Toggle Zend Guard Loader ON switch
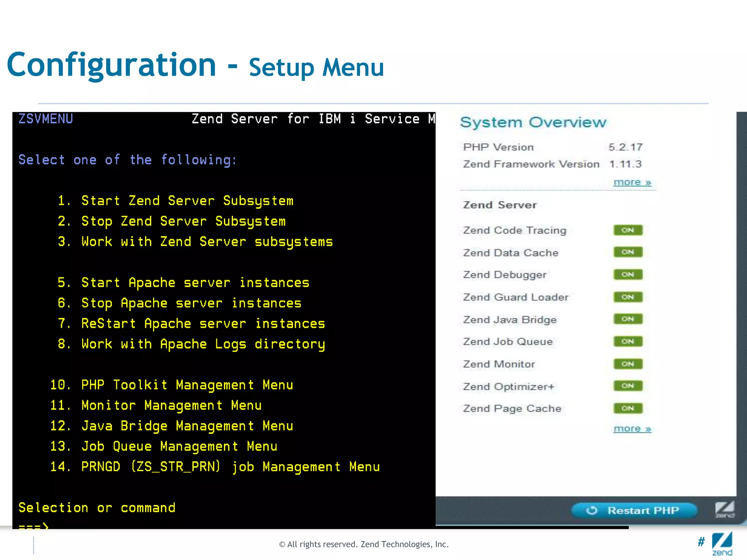 (x=628, y=297)
